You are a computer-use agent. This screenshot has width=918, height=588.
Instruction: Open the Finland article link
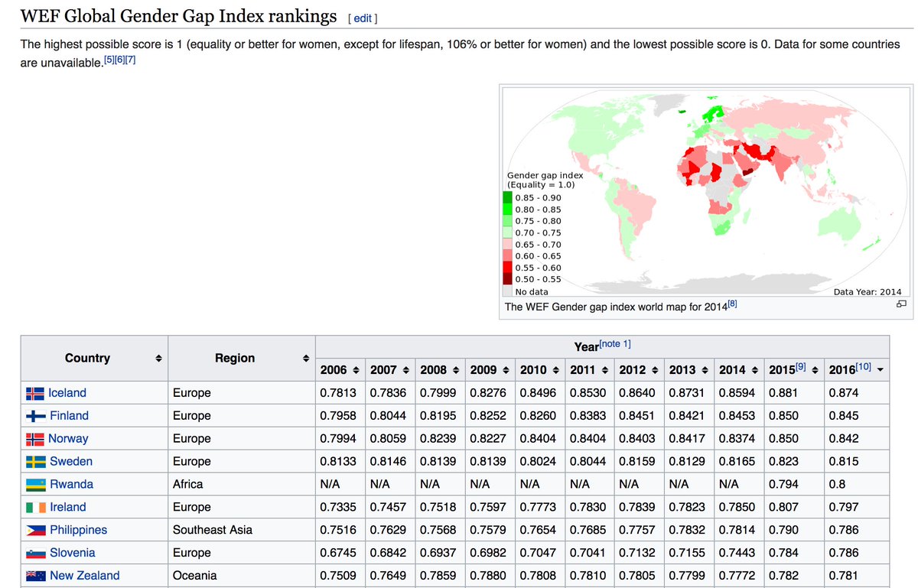point(69,416)
